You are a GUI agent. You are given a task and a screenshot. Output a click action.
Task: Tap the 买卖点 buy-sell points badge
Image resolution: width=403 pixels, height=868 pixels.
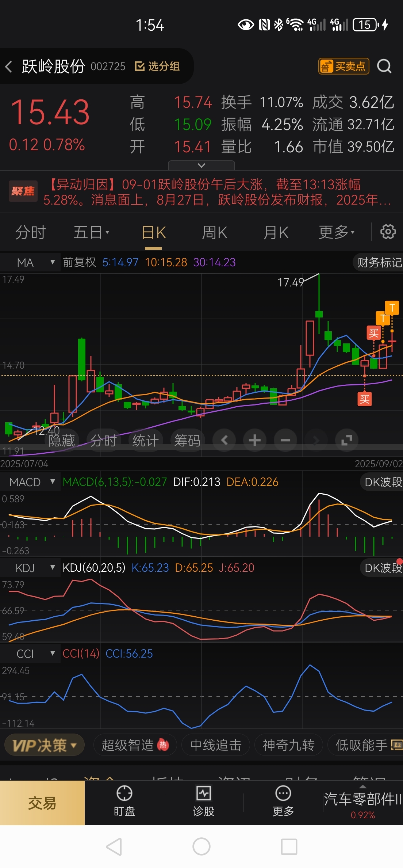tap(343, 66)
